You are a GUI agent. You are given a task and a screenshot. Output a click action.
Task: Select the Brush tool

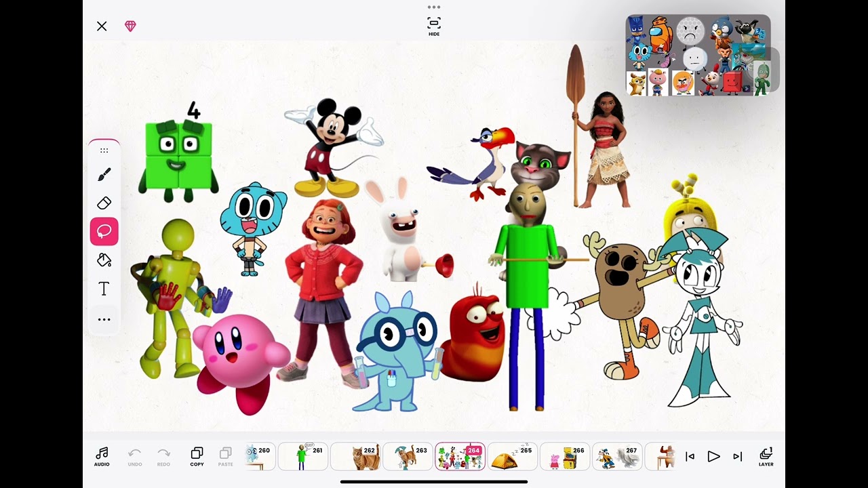104,175
